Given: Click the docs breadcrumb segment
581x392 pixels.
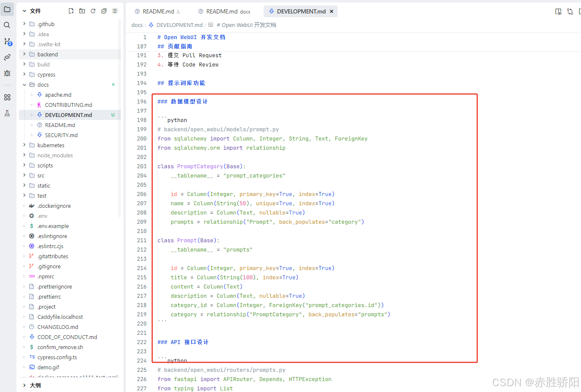Looking at the screenshot, I should pyautogui.click(x=137, y=25).
